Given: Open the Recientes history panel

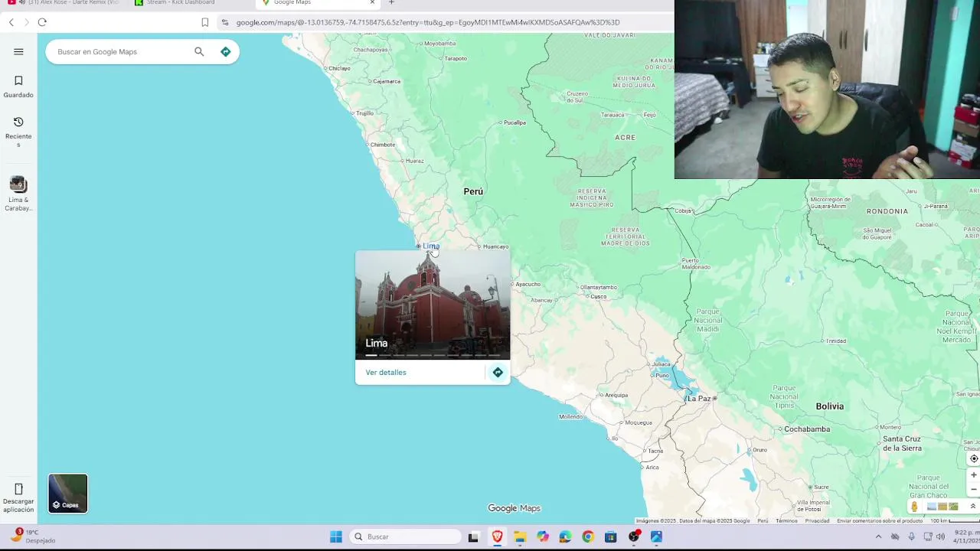Looking at the screenshot, I should coord(18,132).
